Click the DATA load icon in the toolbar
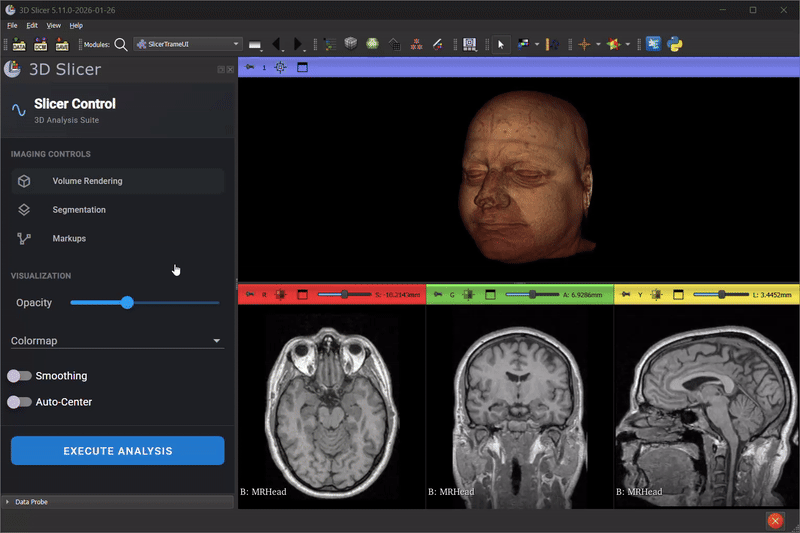The image size is (800, 533). [x=19, y=44]
